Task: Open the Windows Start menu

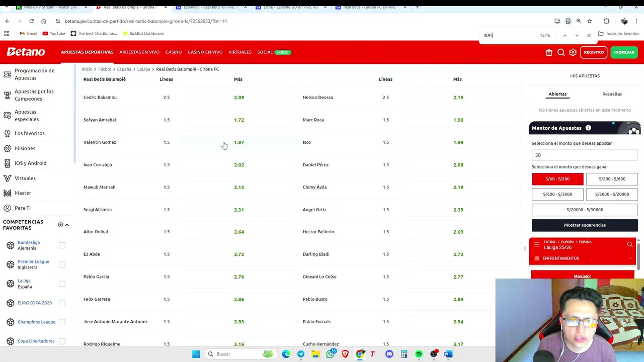Action: pos(196,354)
